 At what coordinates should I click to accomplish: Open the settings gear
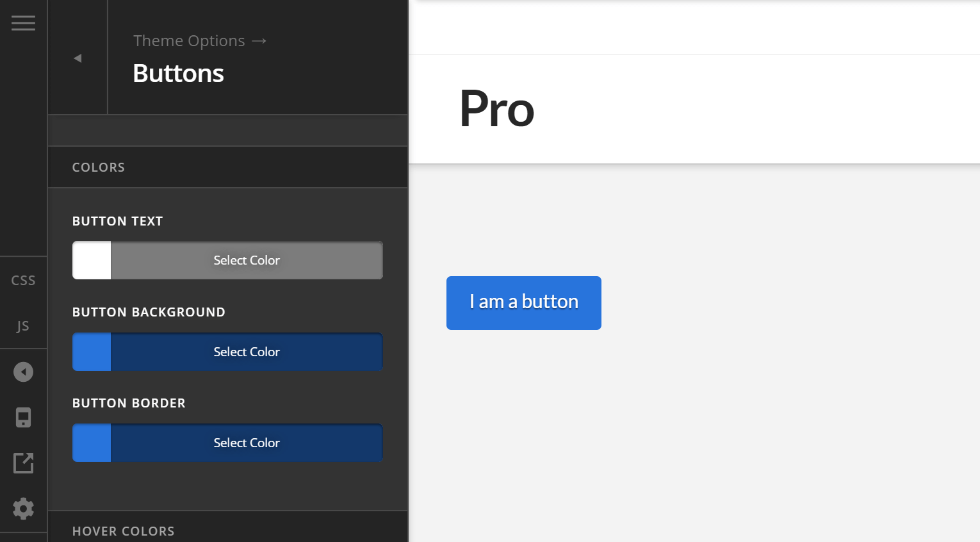pos(23,508)
